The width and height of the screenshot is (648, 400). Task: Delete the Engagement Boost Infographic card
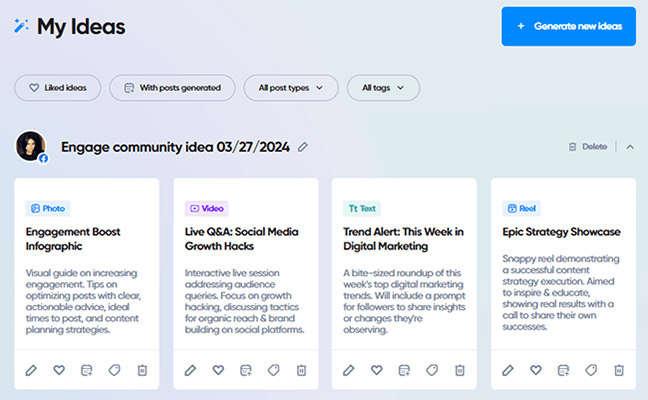142,370
